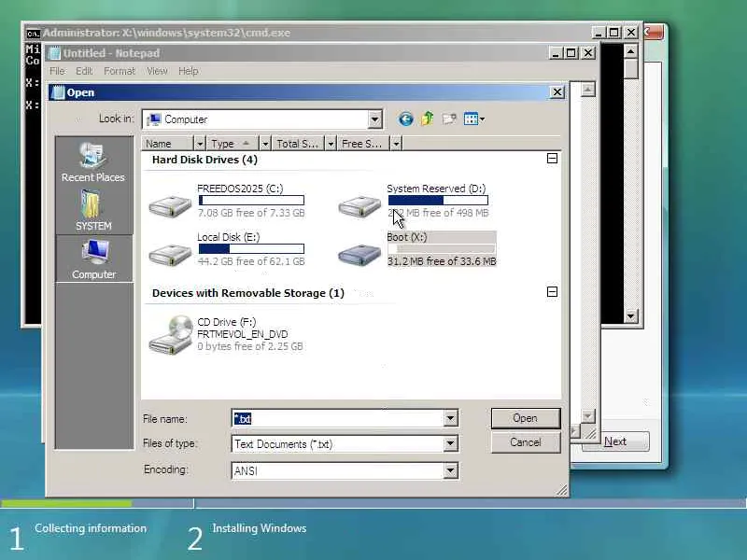This screenshot has width=747, height=560.
Task: Click the D: drive usage bar
Action: click(x=438, y=201)
